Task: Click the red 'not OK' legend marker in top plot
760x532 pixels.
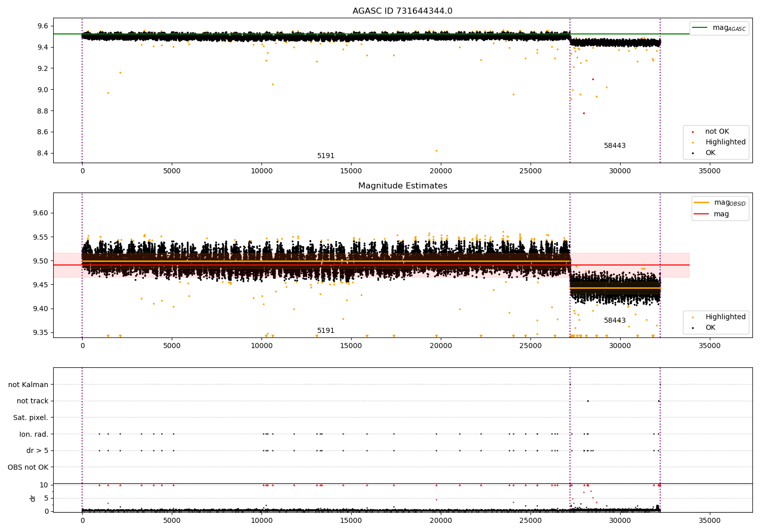Action: [693, 132]
